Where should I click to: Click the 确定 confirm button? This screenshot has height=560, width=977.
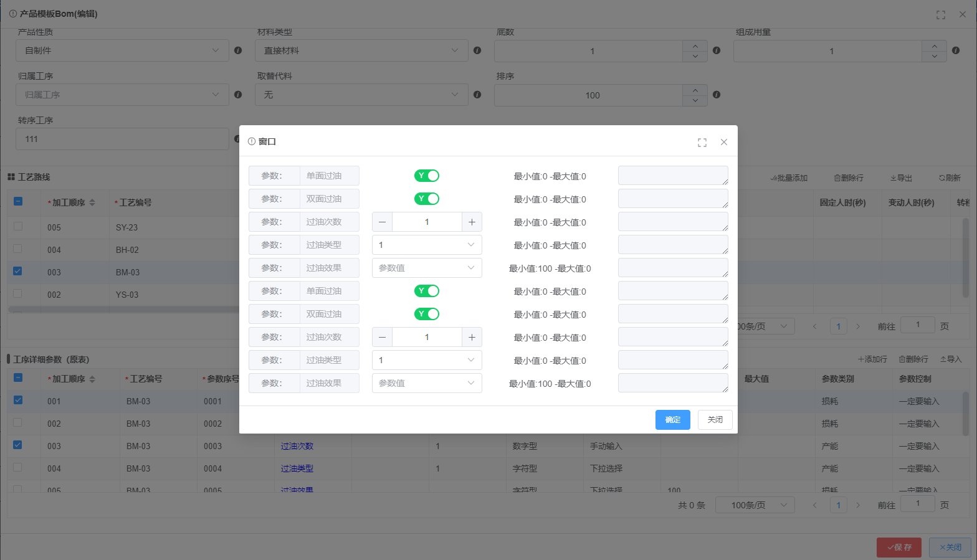[673, 420]
